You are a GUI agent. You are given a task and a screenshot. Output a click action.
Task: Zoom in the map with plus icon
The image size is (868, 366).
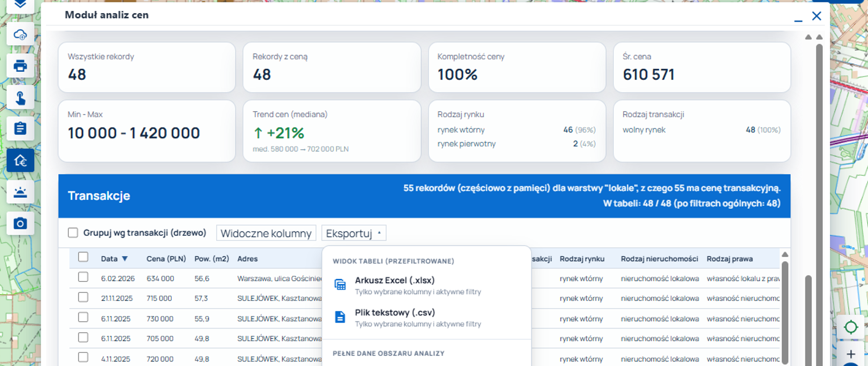(x=851, y=354)
